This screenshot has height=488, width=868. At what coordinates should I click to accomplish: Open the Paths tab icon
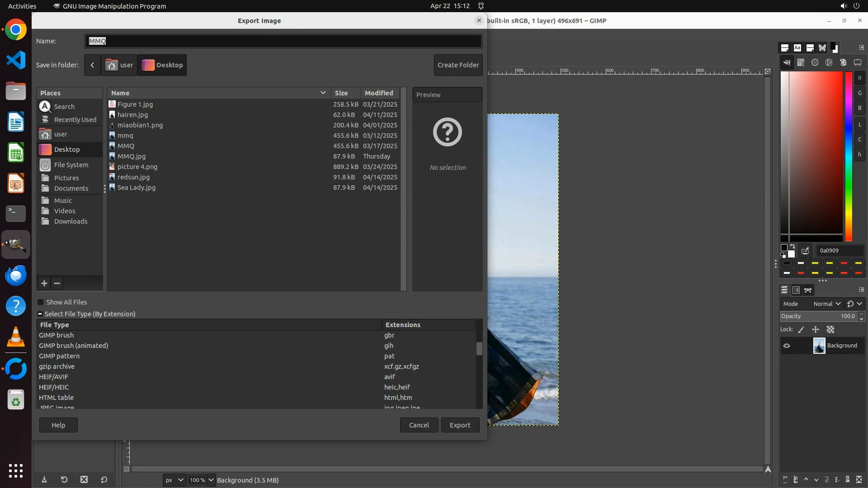(x=808, y=290)
